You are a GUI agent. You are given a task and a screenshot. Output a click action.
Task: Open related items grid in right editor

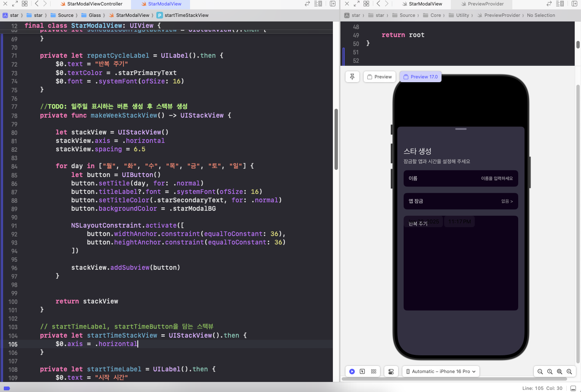coord(367,4)
